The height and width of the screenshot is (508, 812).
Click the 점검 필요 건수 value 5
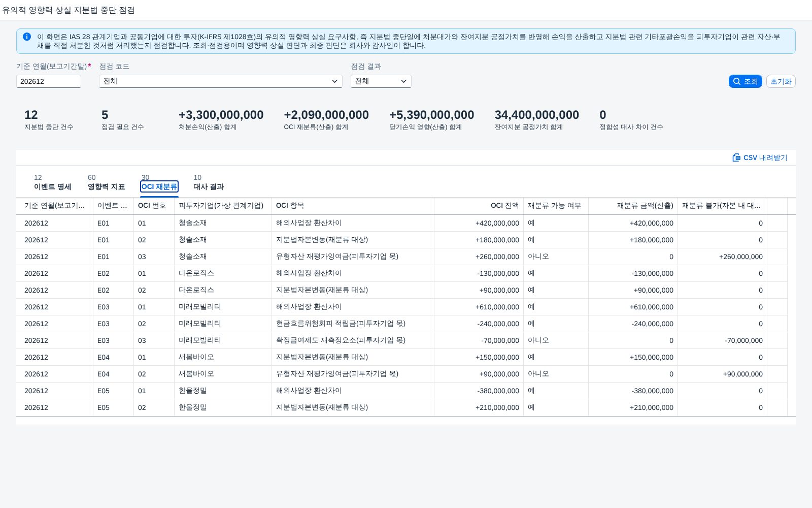[105, 115]
